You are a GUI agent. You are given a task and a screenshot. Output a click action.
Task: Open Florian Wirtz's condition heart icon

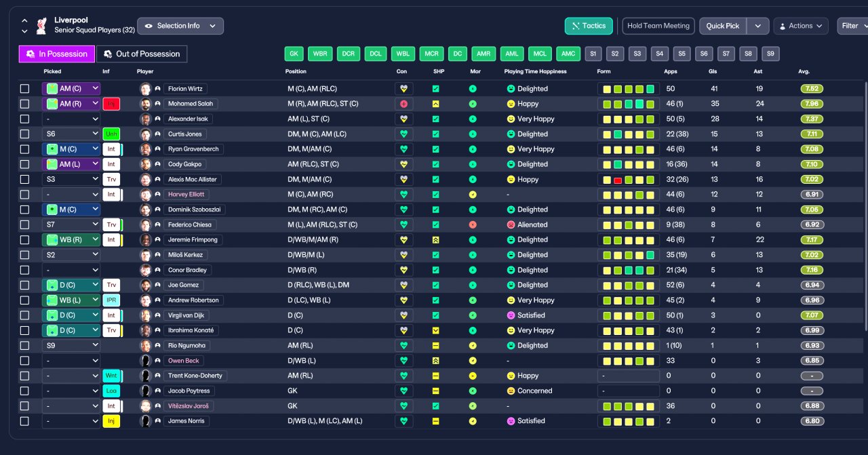click(404, 89)
